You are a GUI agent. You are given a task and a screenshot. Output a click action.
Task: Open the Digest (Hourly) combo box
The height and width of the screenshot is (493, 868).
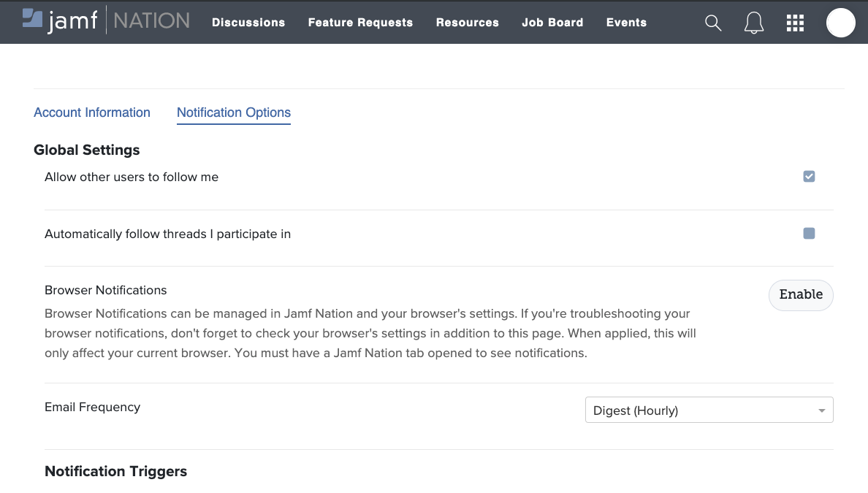pos(709,410)
